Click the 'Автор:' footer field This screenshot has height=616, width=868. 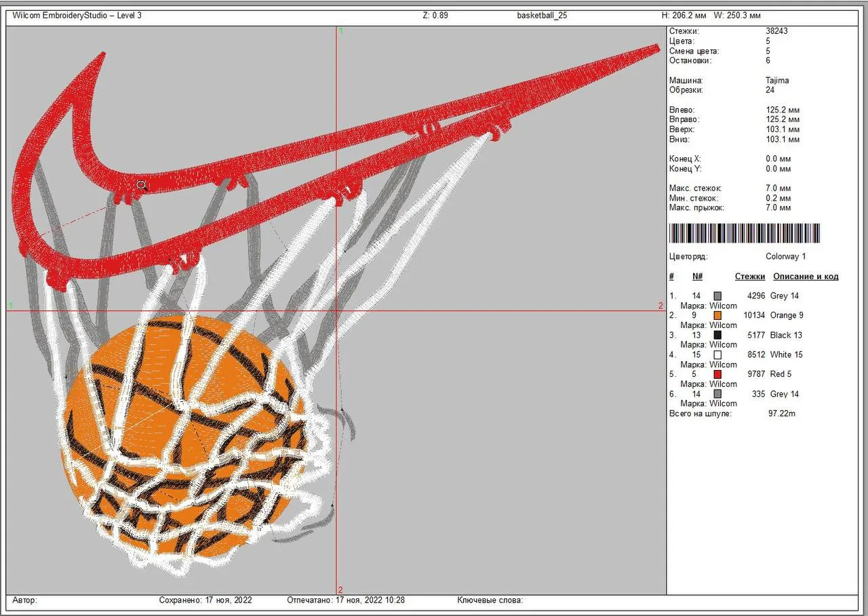25,600
